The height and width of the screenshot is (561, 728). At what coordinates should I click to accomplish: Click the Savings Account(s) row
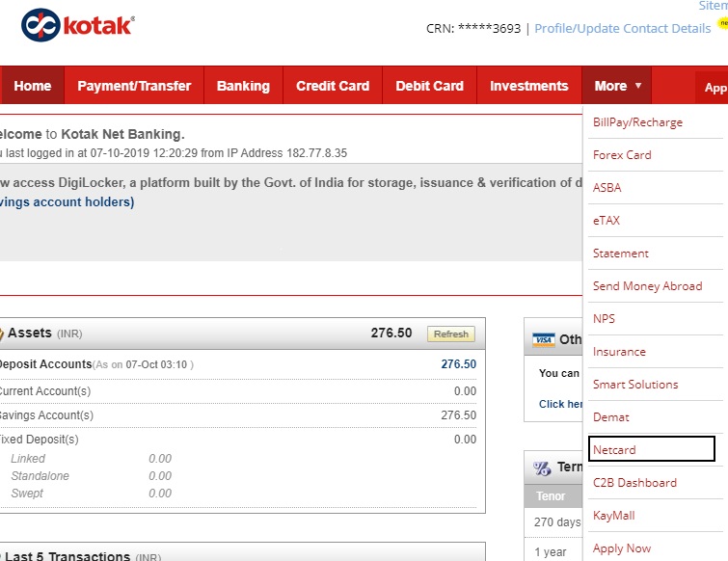click(238, 415)
